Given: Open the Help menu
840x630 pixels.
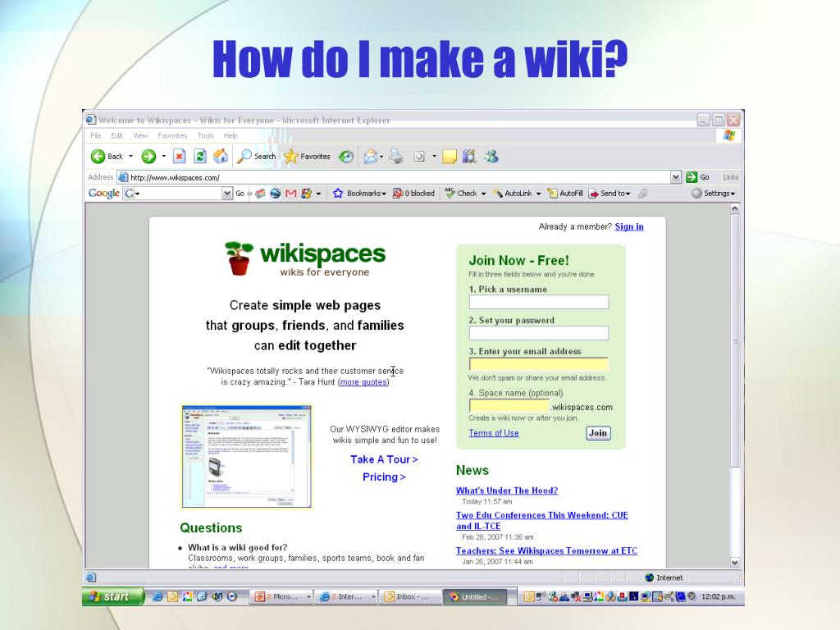Looking at the screenshot, I should pos(231,135).
